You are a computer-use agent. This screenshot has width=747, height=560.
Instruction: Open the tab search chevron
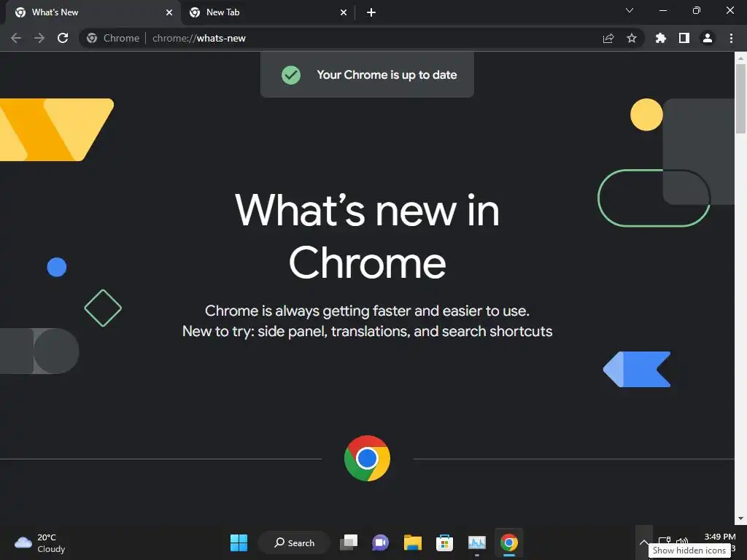(x=630, y=10)
